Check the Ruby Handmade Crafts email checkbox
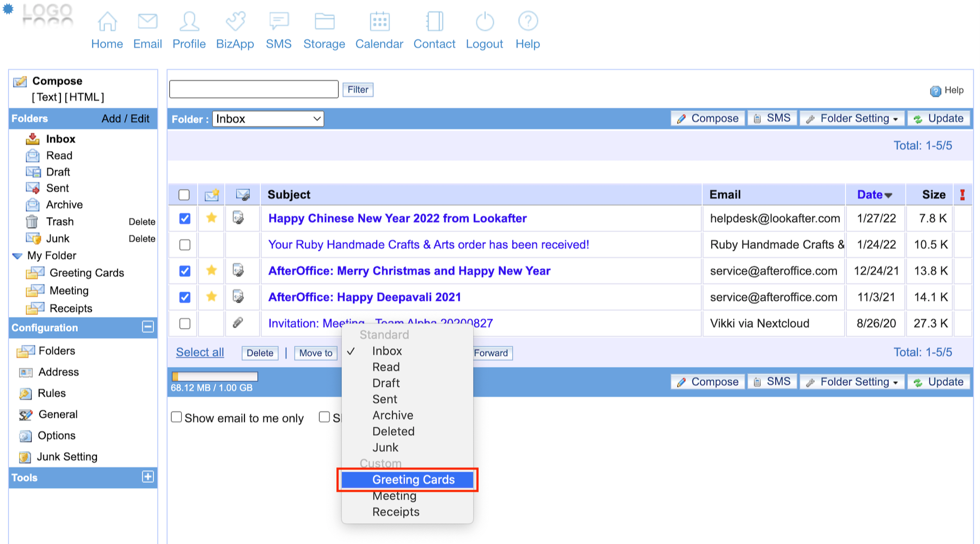Screen dimensions: 980x544 coord(185,245)
